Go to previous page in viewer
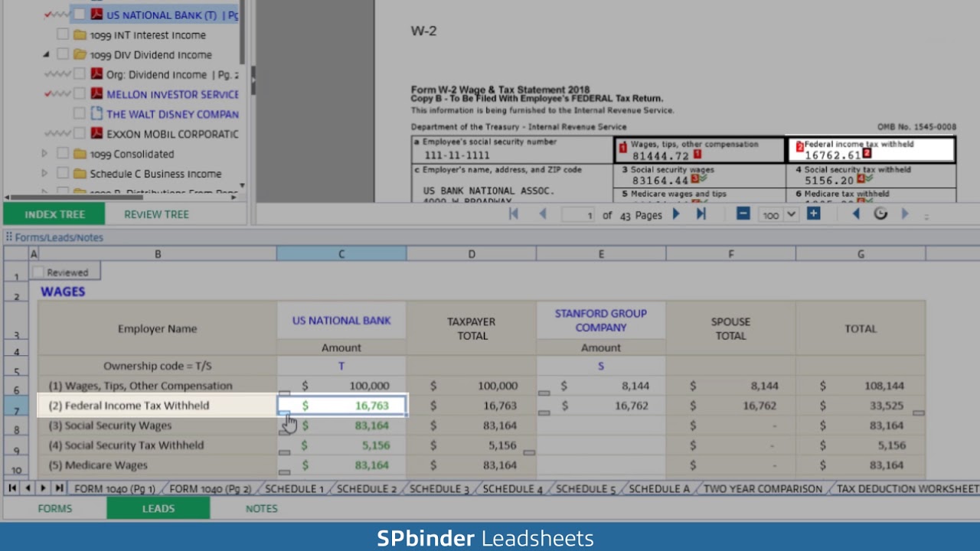Image resolution: width=980 pixels, height=551 pixels. click(x=543, y=214)
